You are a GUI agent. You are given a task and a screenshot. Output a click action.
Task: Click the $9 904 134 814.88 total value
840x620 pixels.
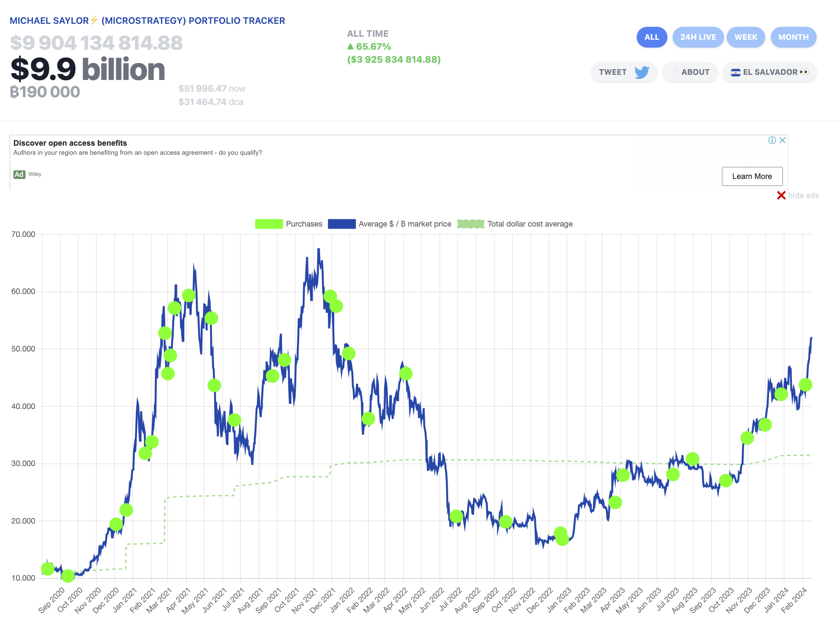click(x=96, y=43)
